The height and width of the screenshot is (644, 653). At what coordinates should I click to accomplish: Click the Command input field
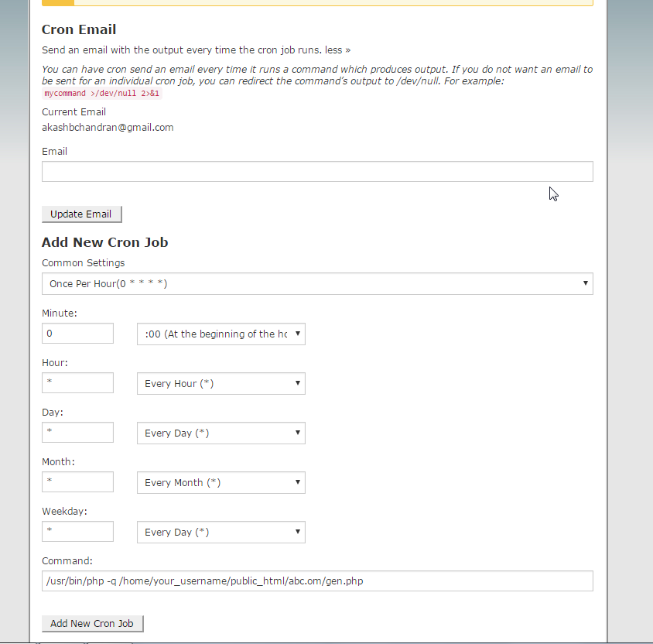317,581
